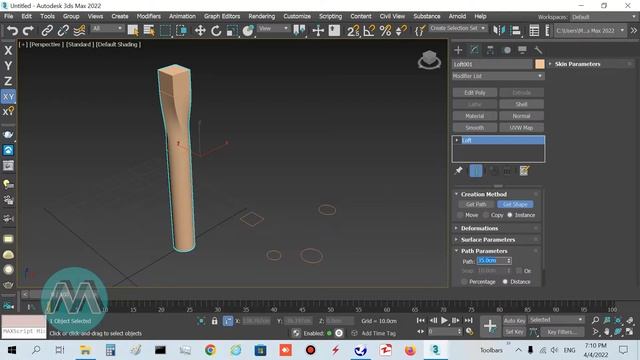Open the selection filter All dropdown
Image resolution: width=640 pixels, height=360 pixels.
[107, 28]
